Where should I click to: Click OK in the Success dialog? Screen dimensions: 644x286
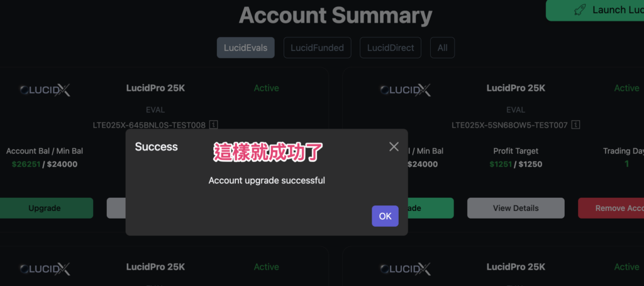386,216
